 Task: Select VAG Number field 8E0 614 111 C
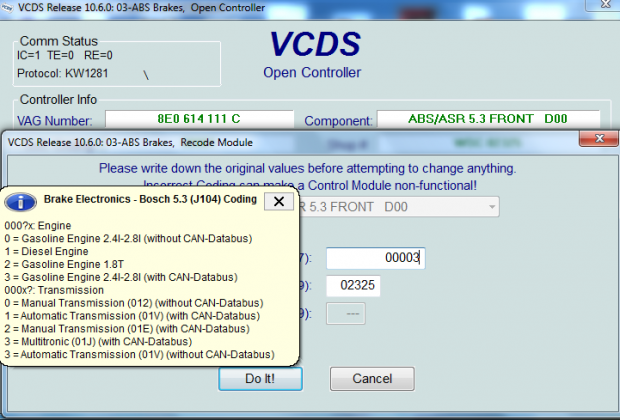click(199, 119)
